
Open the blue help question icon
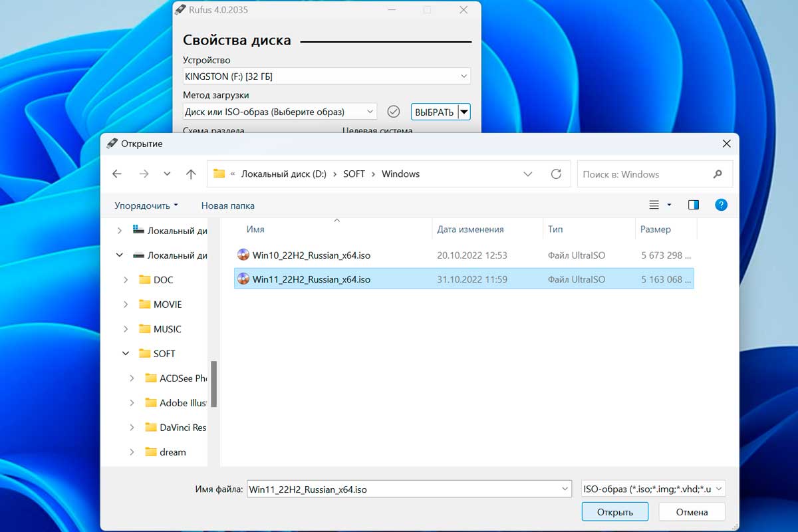tap(721, 205)
